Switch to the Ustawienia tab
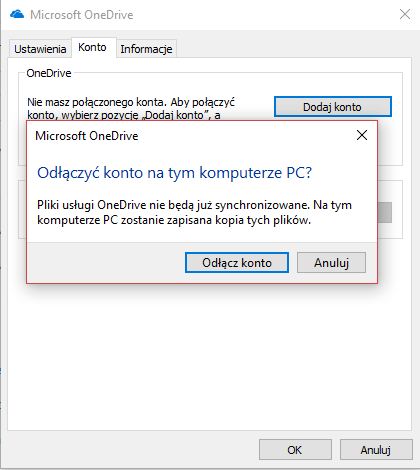Viewport: 420px width, 470px height. (40, 49)
